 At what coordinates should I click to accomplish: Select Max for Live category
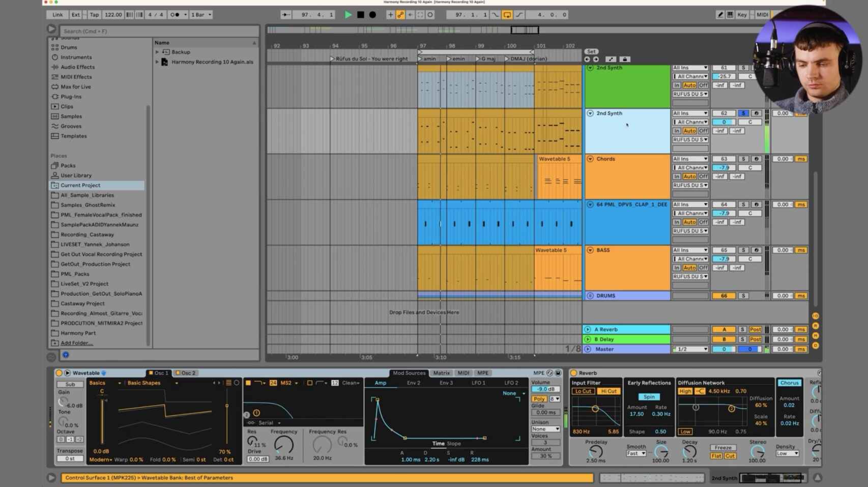(x=75, y=87)
